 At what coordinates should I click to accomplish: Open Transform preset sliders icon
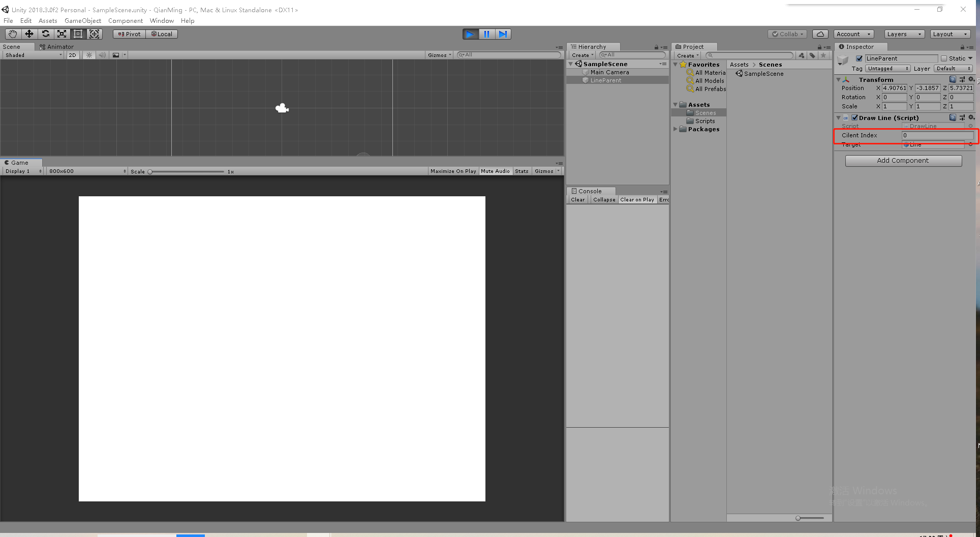coord(962,79)
